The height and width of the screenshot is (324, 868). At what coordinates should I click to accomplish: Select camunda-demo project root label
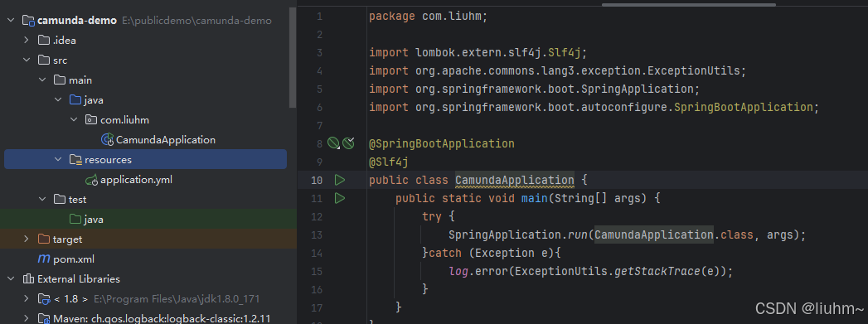tap(77, 21)
